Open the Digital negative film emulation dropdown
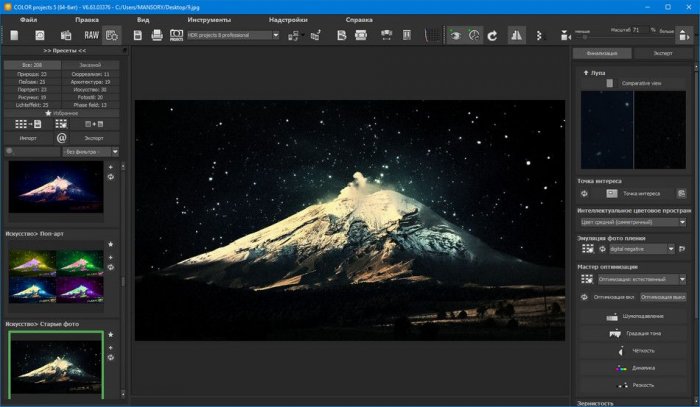700x407 pixels. tap(669, 249)
